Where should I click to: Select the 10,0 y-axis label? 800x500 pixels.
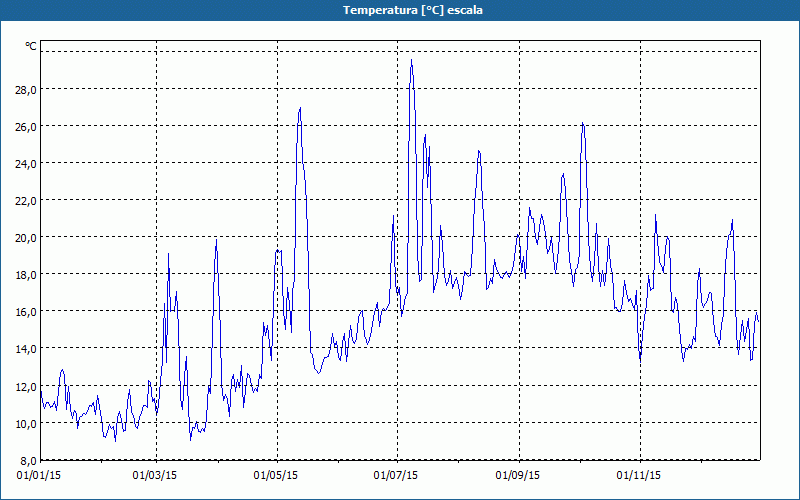tap(26, 423)
